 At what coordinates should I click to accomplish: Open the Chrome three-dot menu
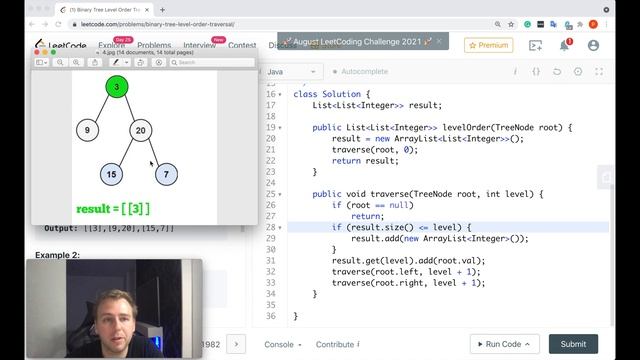[x=607, y=24]
